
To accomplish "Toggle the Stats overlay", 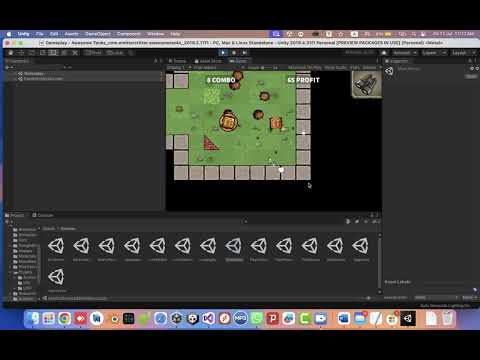I will point(355,68).
